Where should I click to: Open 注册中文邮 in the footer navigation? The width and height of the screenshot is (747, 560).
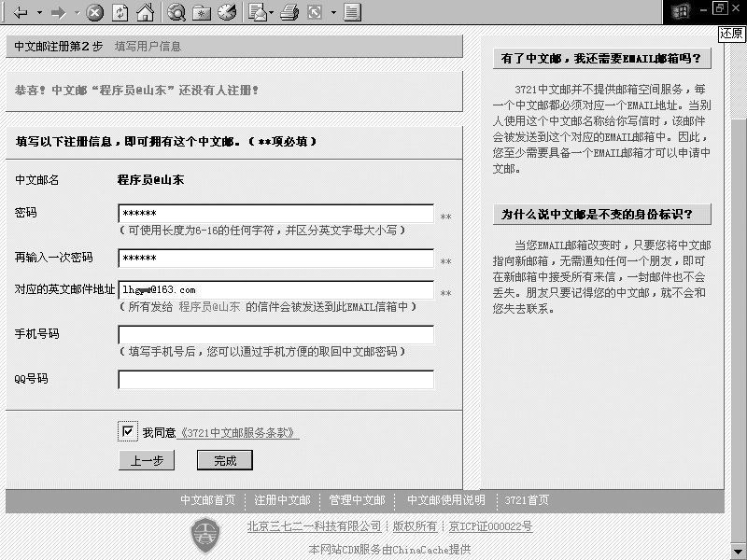pyautogui.click(x=282, y=500)
